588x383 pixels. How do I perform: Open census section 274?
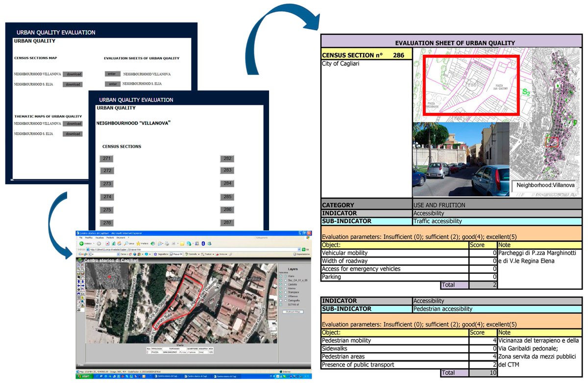coord(107,197)
